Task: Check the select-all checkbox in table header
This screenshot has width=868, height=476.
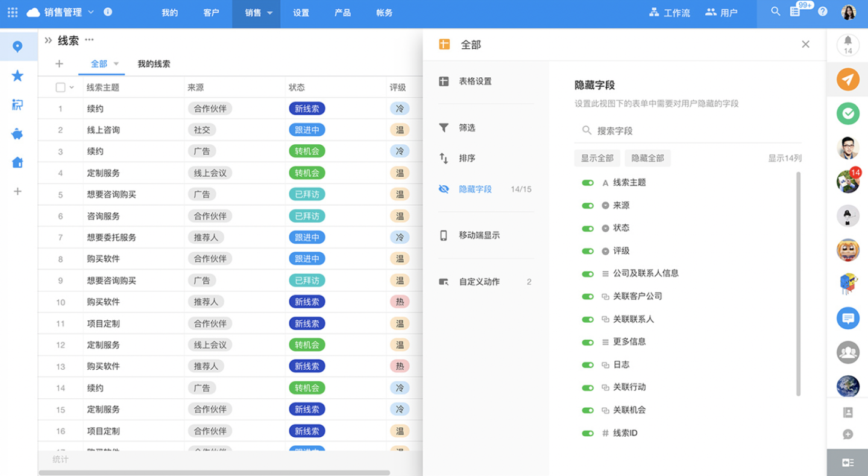Action: (60, 87)
